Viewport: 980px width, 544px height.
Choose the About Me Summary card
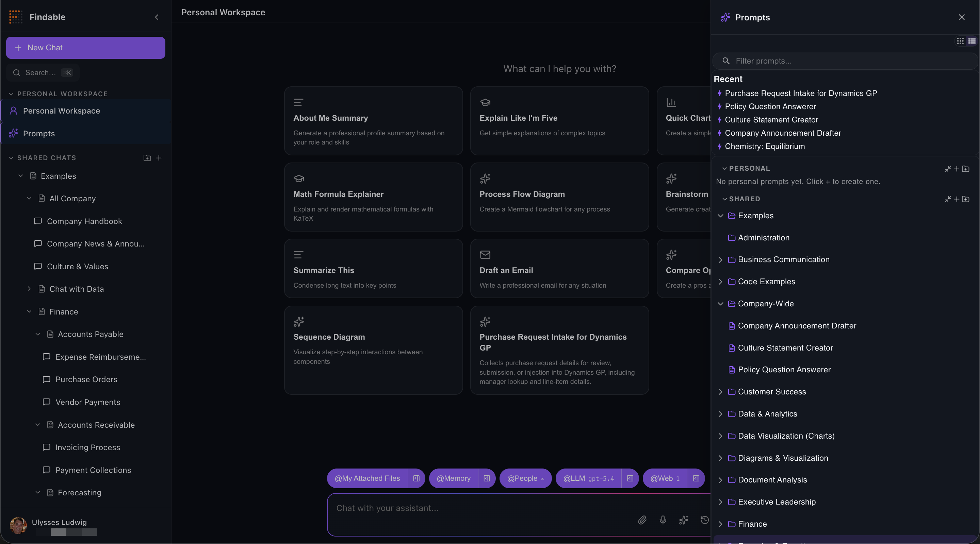[x=373, y=121]
